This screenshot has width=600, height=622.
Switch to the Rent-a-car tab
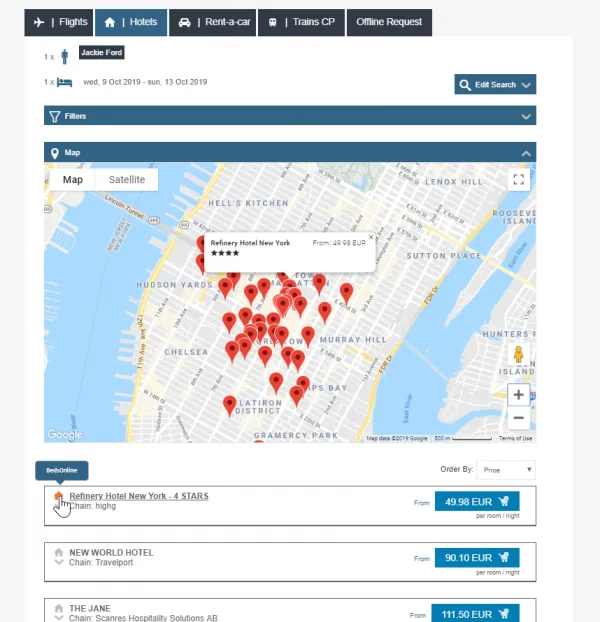point(213,22)
